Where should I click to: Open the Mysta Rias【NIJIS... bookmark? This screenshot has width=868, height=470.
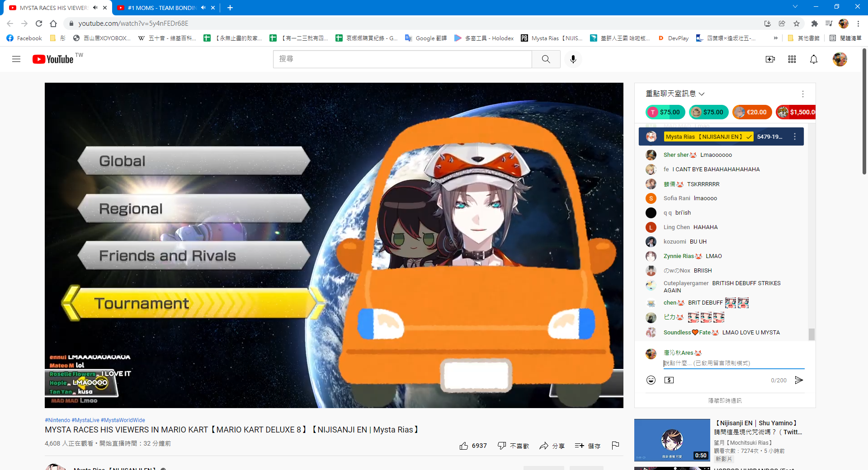[552, 38]
